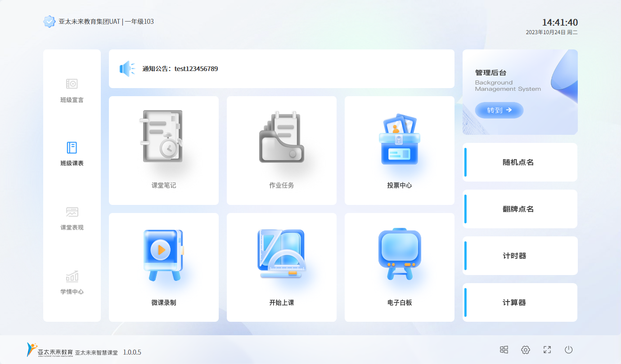Click the 通知公告: test123456789 text
The image size is (621, 364).
(x=180, y=69)
